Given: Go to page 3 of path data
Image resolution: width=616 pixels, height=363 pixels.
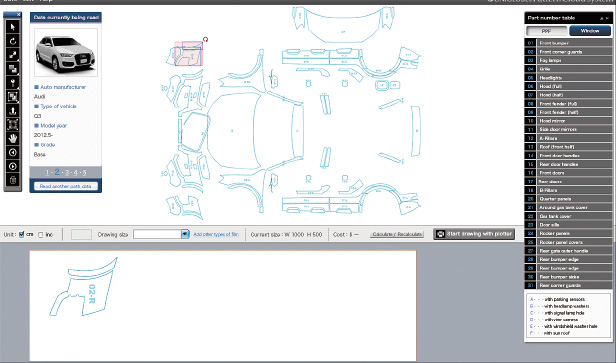Looking at the screenshot, I should point(67,172).
